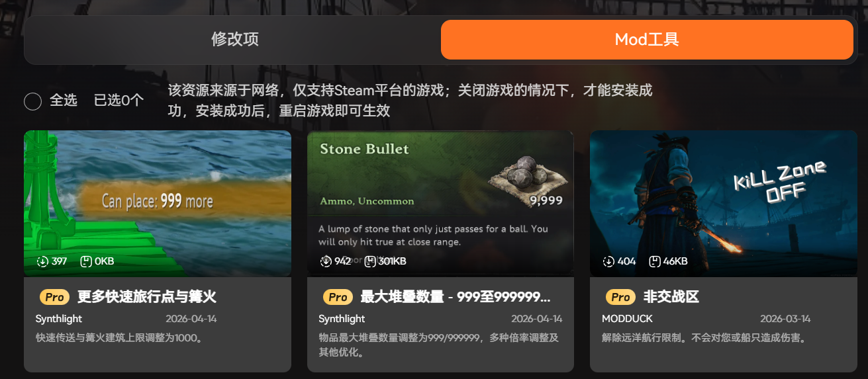The height and width of the screenshot is (379, 868).
Task: Click the download icon beside 404
Action: (608, 261)
